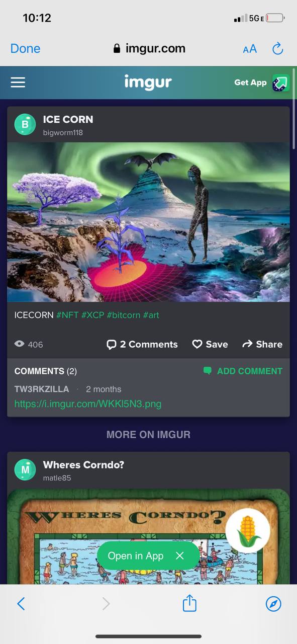The height and width of the screenshot is (644, 297).
Task: Open the Wheres Corndo? post thumbnail
Action: click(x=149, y=536)
